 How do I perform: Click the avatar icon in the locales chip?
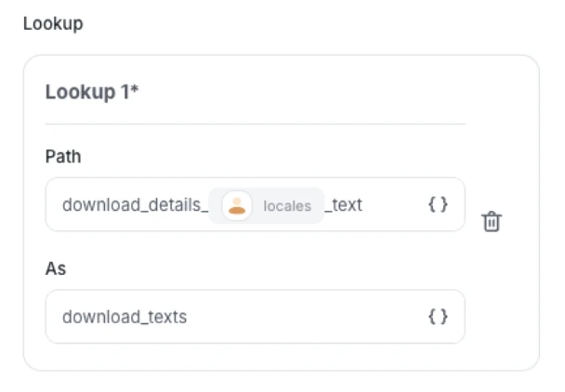(238, 205)
